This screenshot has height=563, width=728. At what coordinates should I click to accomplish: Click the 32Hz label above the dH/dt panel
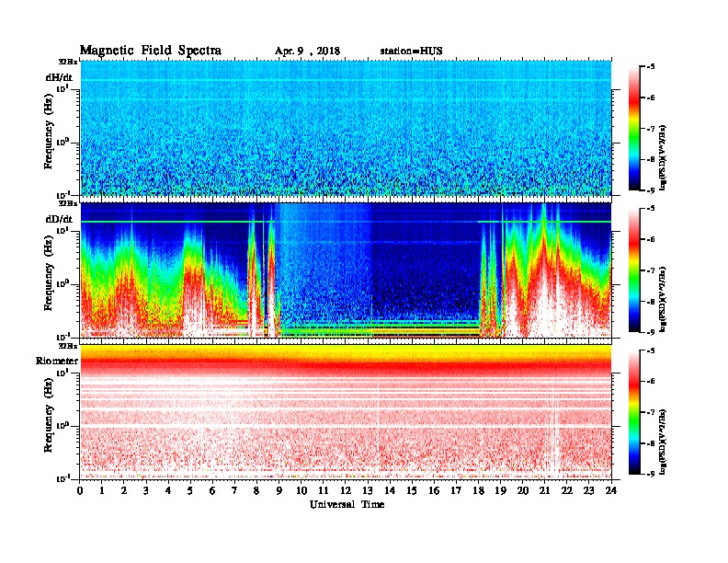(x=68, y=62)
